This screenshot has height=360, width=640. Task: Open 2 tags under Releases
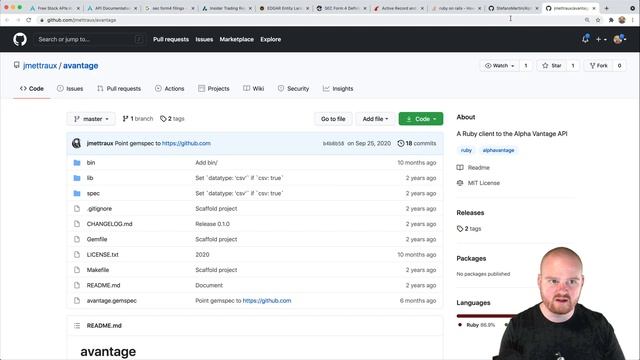click(x=469, y=229)
